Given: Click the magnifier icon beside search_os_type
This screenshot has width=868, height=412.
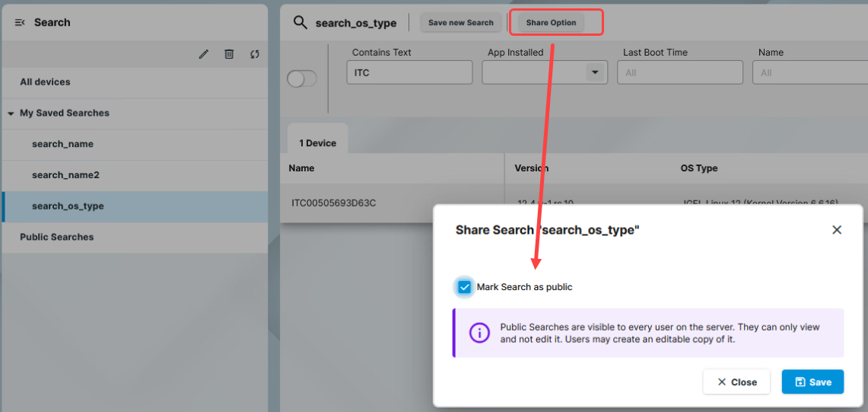Looking at the screenshot, I should pyautogui.click(x=300, y=22).
